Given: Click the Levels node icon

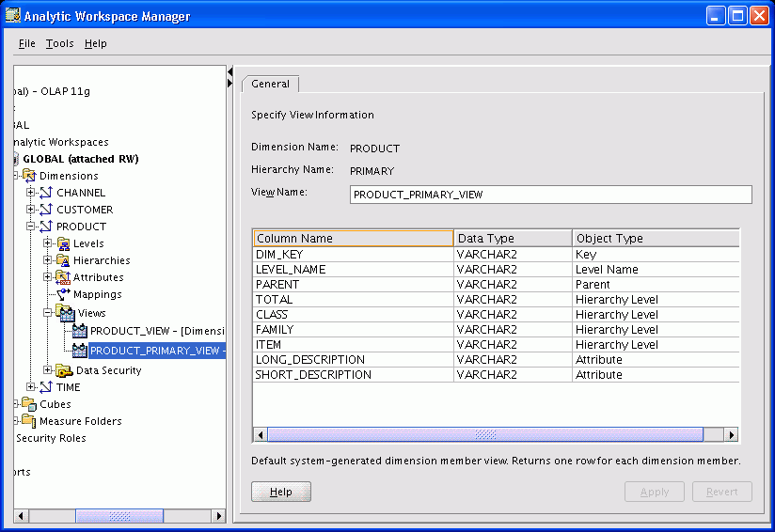Looking at the screenshot, I should click(x=63, y=243).
